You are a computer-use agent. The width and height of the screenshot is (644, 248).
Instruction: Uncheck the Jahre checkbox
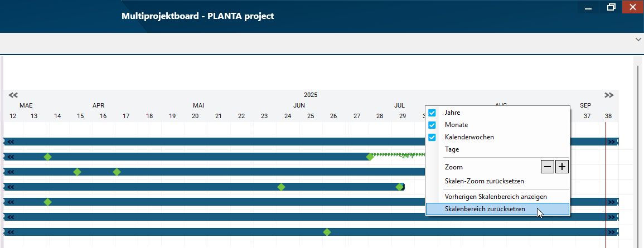(x=432, y=113)
